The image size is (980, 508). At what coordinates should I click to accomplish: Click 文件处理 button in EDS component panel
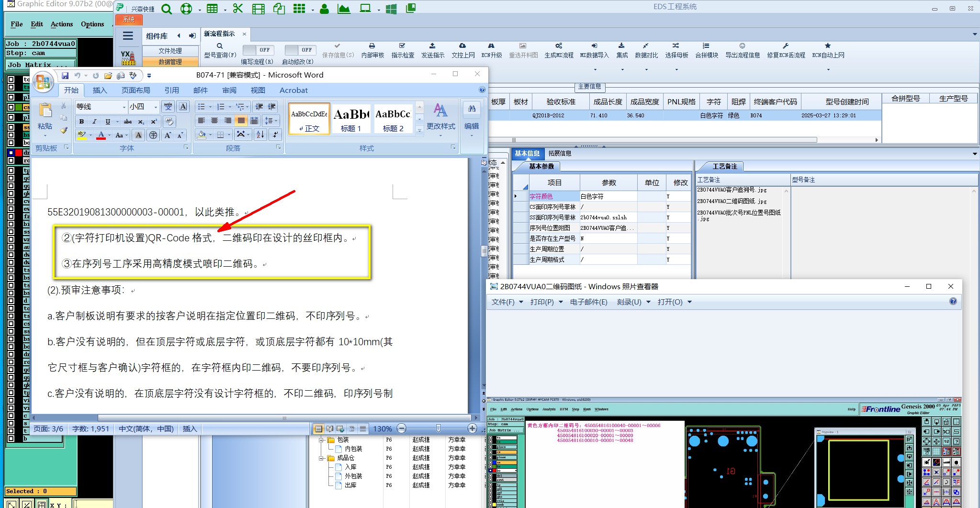tap(170, 51)
